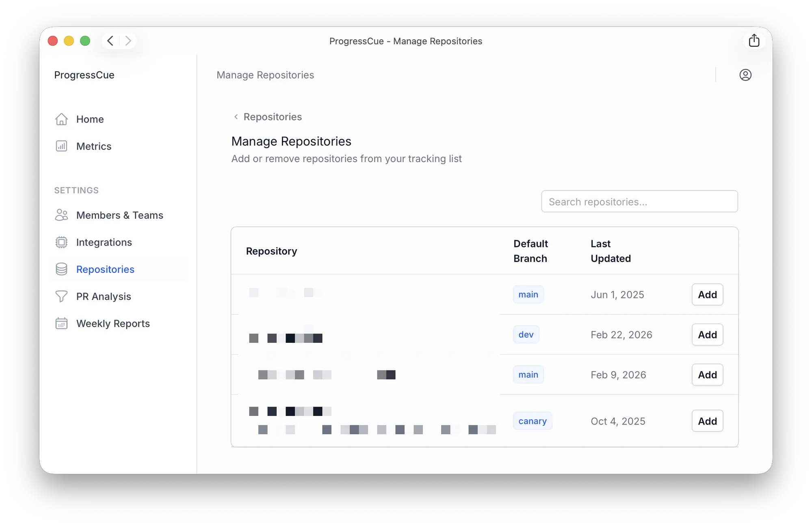The width and height of the screenshot is (812, 526).
Task: Select Home from the sidebar menu
Action: point(89,119)
